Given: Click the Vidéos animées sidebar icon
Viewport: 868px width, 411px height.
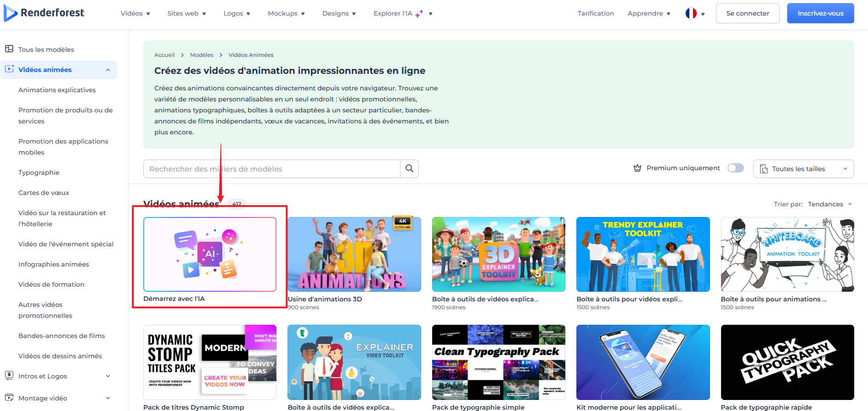Looking at the screenshot, I should tap(9, 69).
